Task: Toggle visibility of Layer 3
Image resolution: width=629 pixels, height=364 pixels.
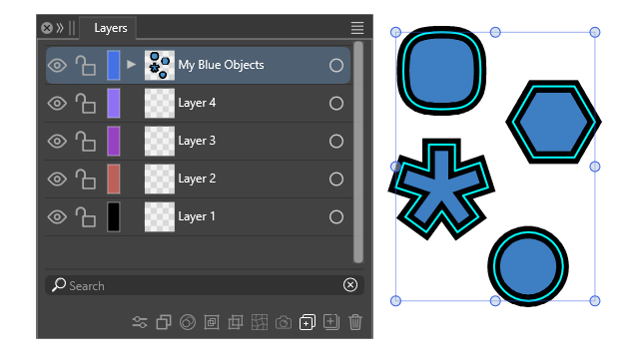Action: (57, 141)
